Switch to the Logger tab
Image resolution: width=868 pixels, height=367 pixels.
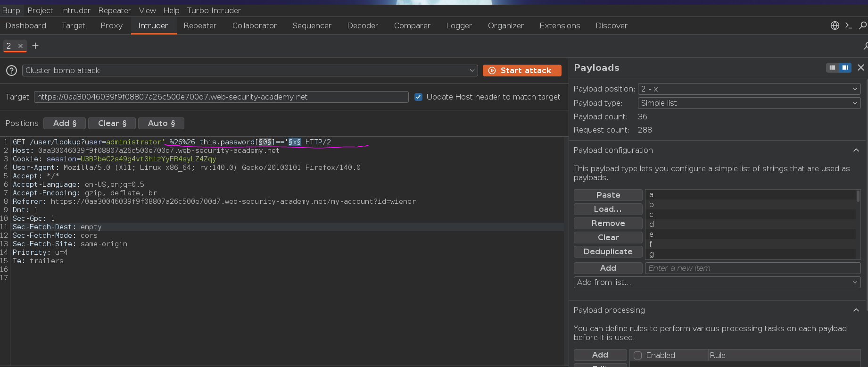coord(459,25)
